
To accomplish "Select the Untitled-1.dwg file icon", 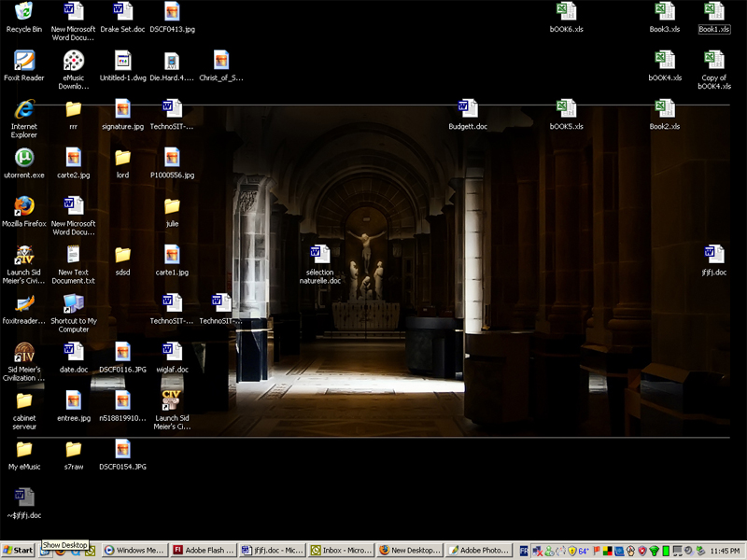I will pos(122,61).
